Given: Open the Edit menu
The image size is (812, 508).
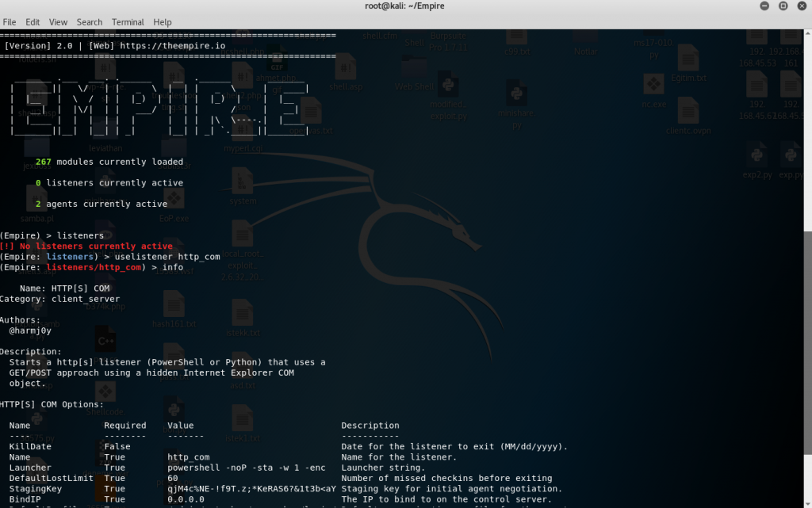Looking at the screenshot, I should click(x=33, y=22).
